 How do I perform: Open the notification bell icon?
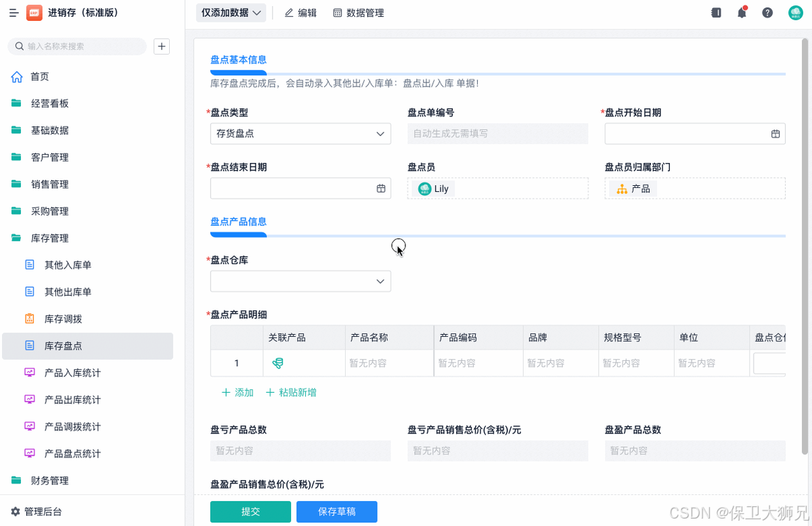[742, 12]
